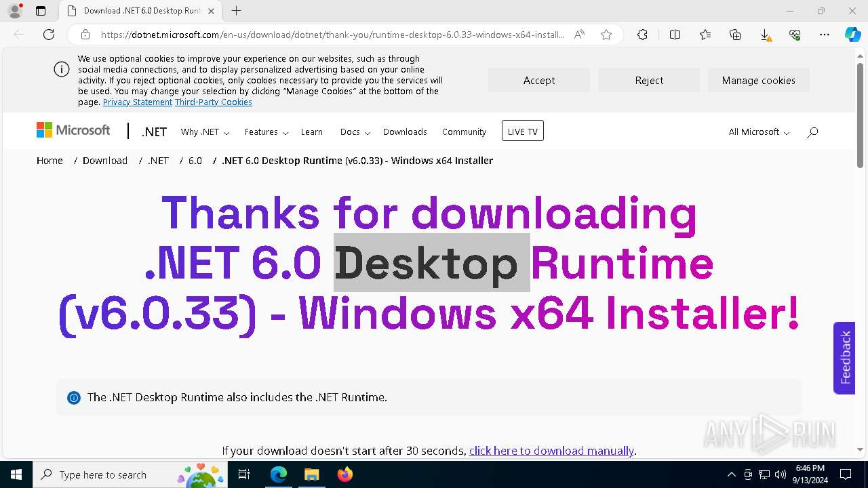This screenshot has height=488, width=868.
Task: Open Manage cookies
Action: tap(759, 80)
